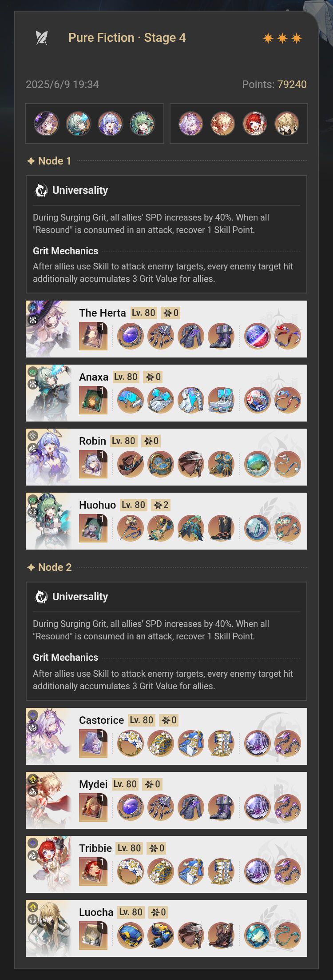
Task: Click Huohuo's eidolon 2 badge
Action: [161, 505]
